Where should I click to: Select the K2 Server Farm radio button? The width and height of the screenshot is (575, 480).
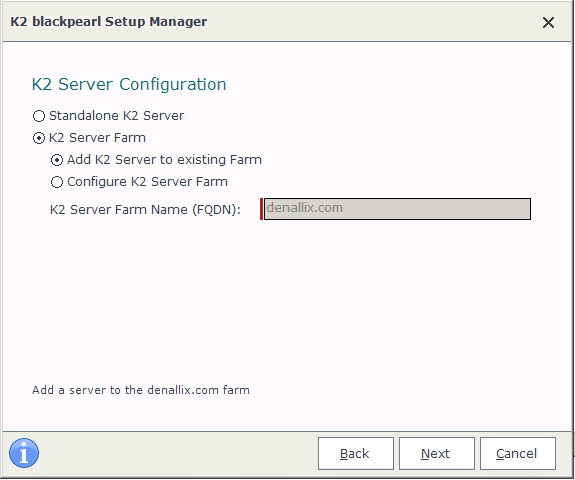coord(39,138)
